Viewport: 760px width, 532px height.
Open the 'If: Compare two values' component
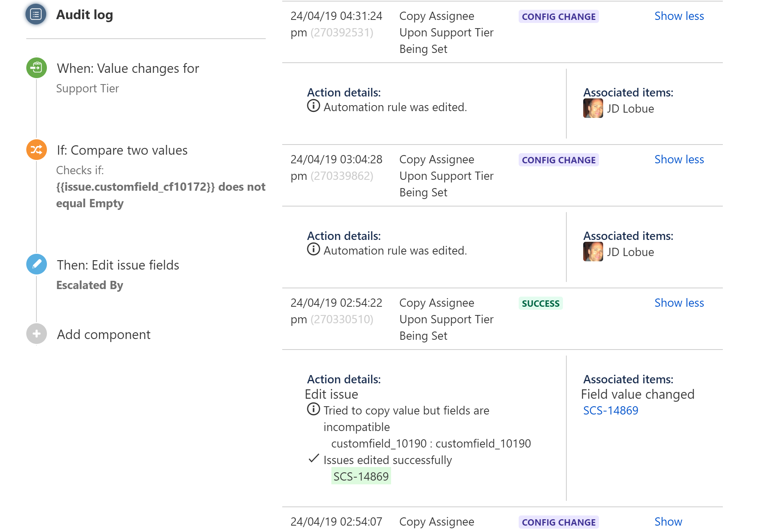click(122, 150)
